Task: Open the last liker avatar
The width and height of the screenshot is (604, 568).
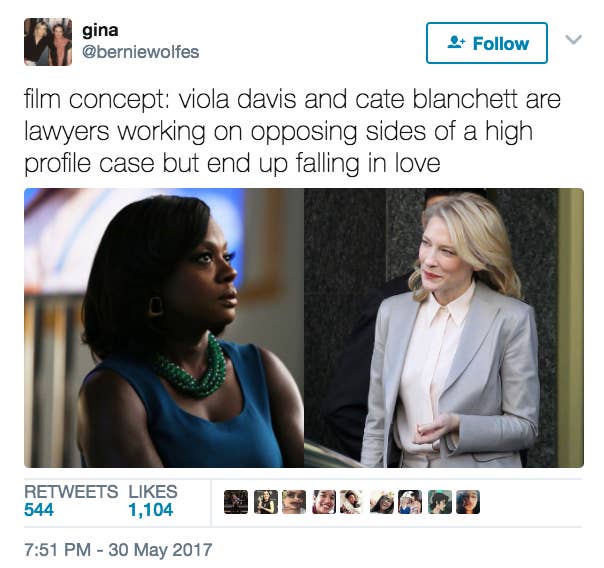Action: (468, 502)
